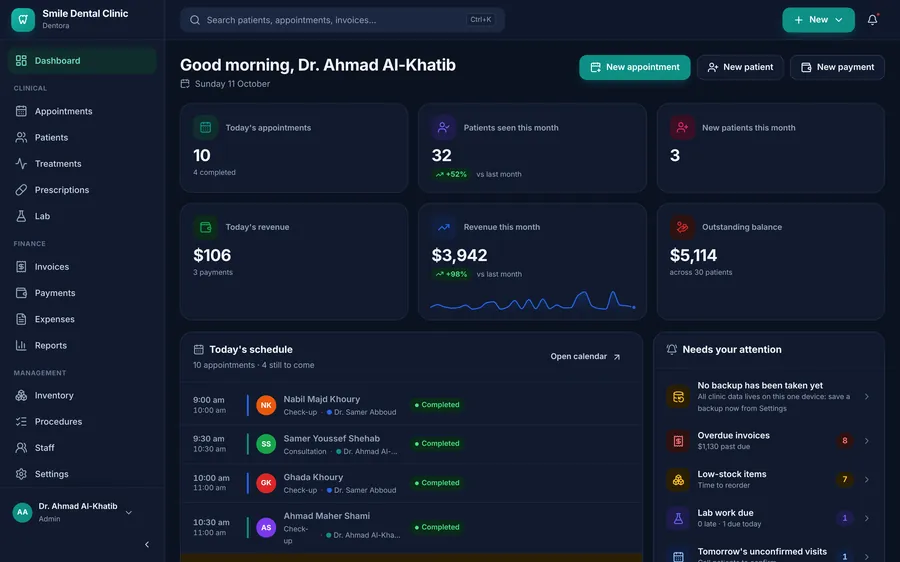Click the +52% vs last month badge
Screen dimensions: 900x562
click(x=451, y=174)
